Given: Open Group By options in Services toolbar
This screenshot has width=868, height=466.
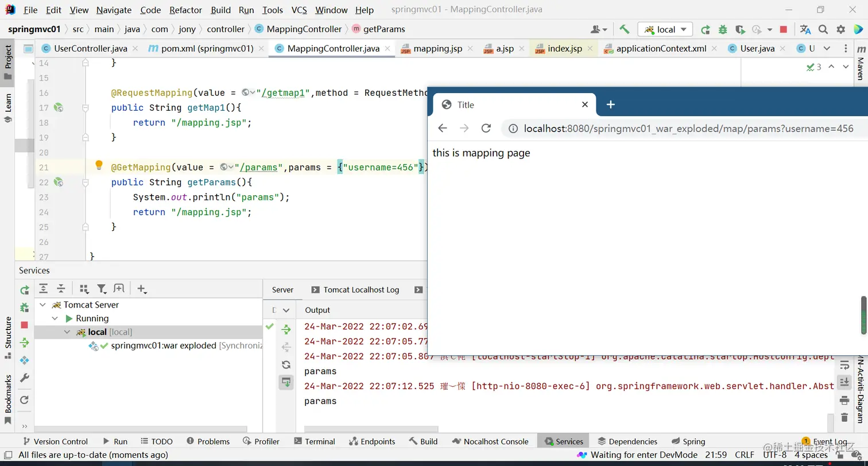Looking at the screenshot, I should [84, 289].
